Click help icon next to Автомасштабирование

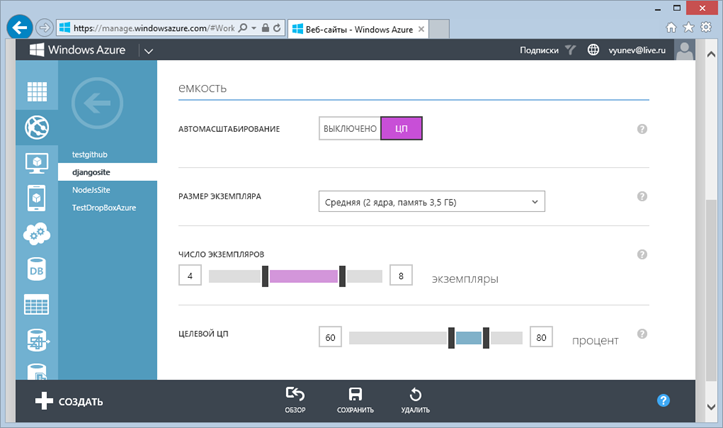pos(642,129)
